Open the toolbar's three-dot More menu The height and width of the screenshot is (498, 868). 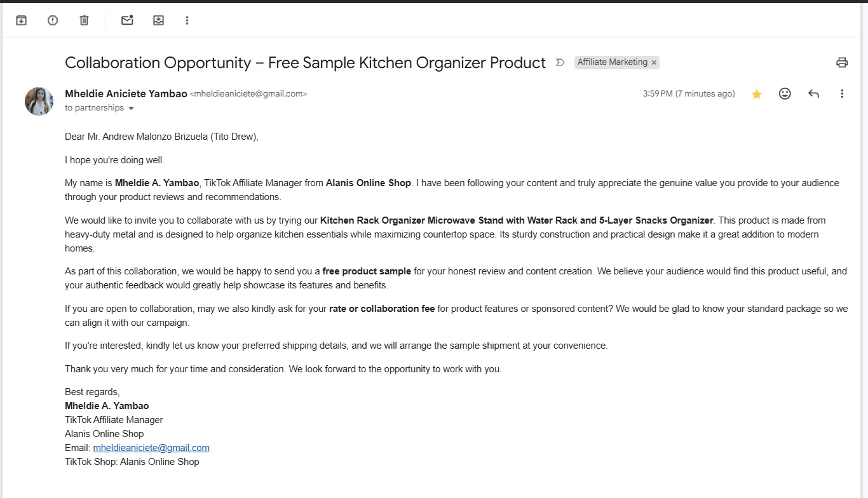[x=187, y=20]
